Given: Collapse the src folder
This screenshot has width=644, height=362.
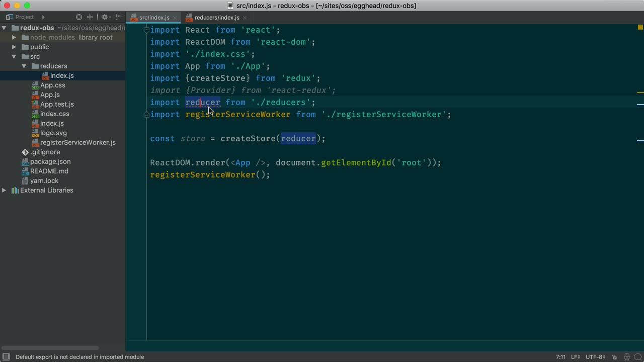Looking at the screenshot, I should tap(14, 57).
